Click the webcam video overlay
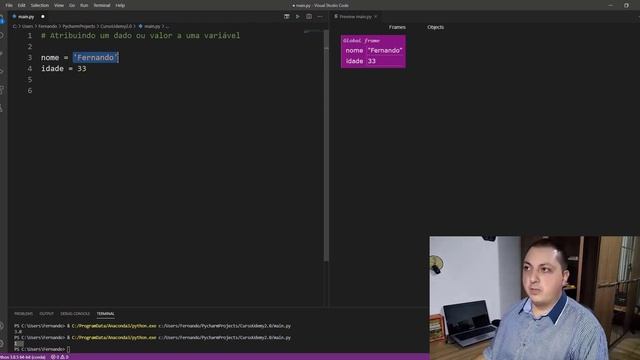This screenshot has width=640, height=360. [534, 298]
